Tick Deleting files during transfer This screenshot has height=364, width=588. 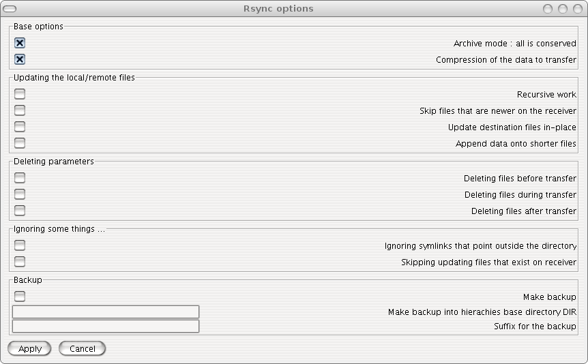tap(20, 194)
